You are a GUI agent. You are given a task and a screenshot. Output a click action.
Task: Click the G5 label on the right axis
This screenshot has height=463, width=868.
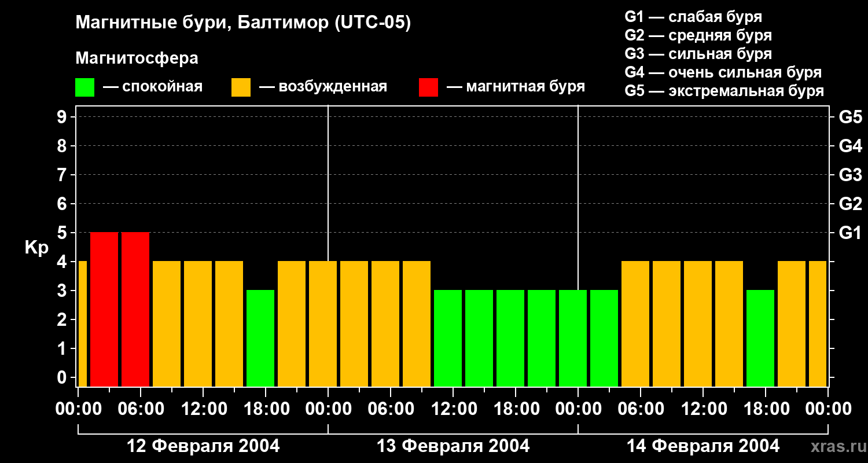click(x=850, y=117)
